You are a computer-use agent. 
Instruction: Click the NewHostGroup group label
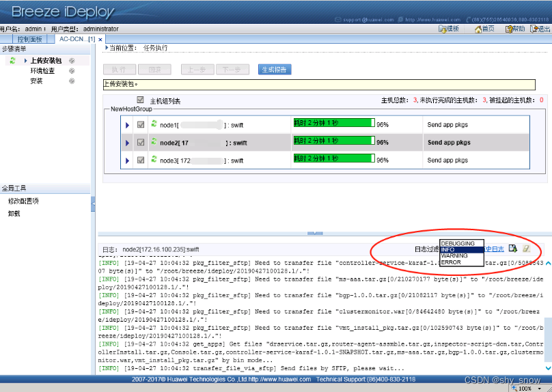coord(131,109)
